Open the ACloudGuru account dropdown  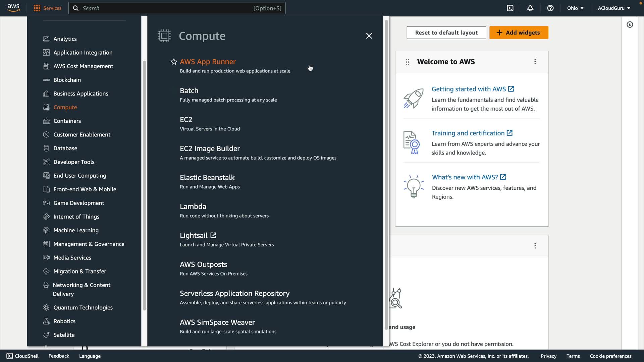point(614,8)
